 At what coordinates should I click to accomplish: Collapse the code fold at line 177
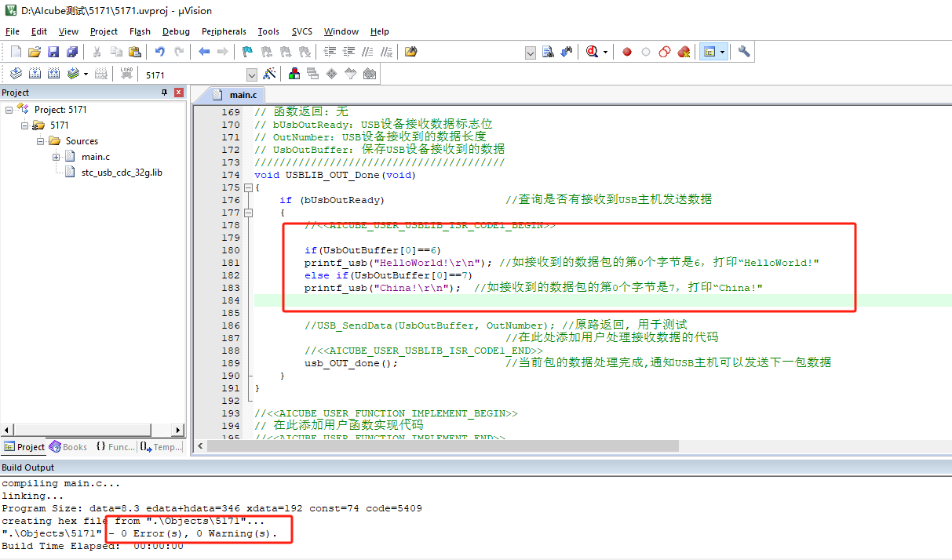tap(249, 213)
